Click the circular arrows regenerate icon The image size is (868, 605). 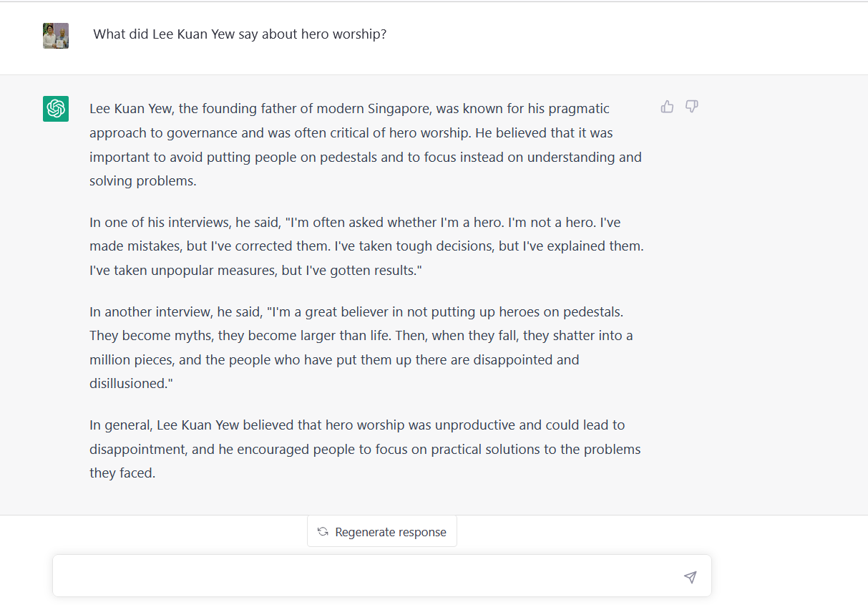[x=323, y=532]
